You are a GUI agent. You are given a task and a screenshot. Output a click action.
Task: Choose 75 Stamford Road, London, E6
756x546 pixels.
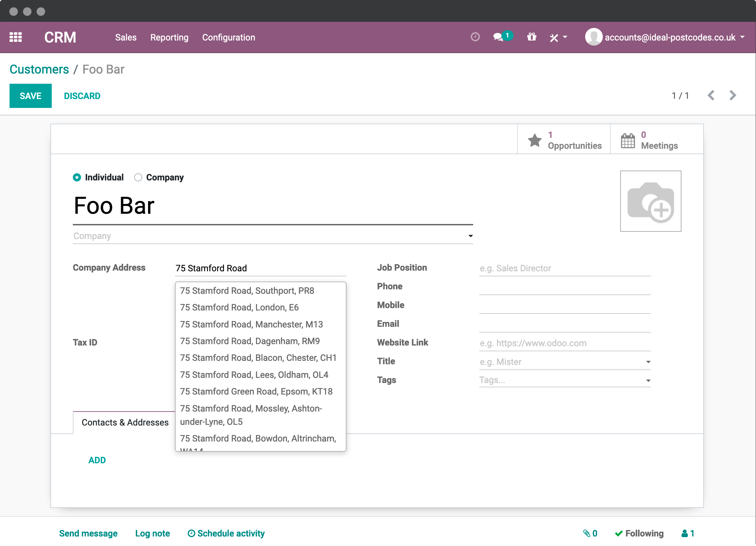(260, 307)
